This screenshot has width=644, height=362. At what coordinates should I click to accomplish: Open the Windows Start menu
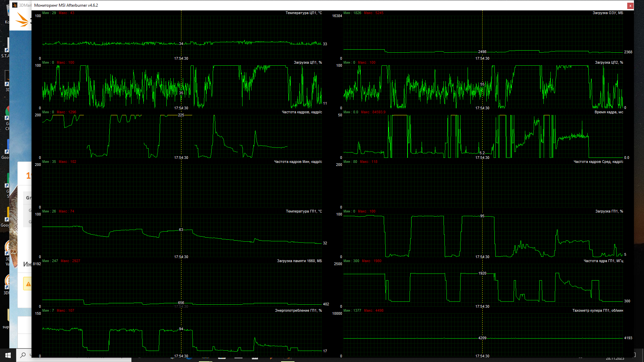point(8,355)
